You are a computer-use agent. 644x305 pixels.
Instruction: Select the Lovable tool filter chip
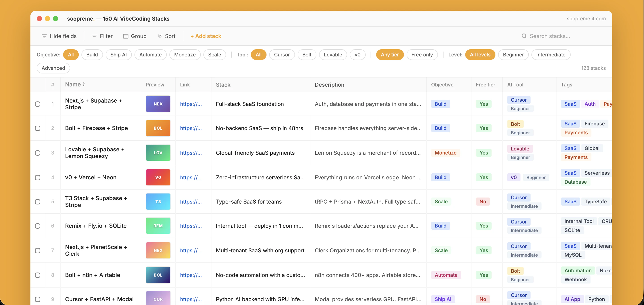(333, 55)
